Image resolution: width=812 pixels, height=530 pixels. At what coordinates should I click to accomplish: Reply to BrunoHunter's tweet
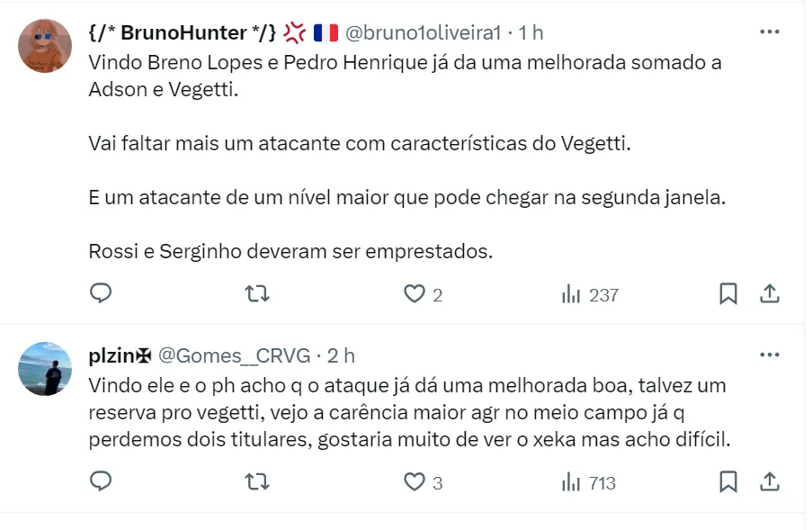tap(102, 294)
